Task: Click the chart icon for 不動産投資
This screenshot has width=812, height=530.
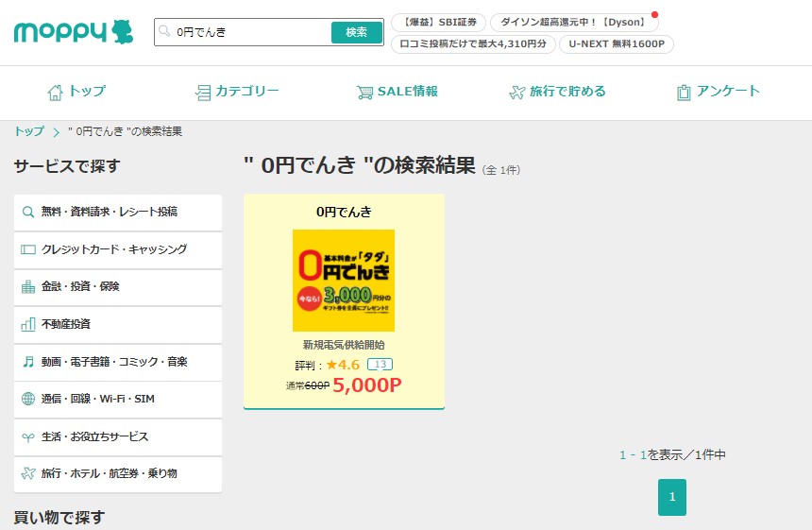Action: pos(28,324)
